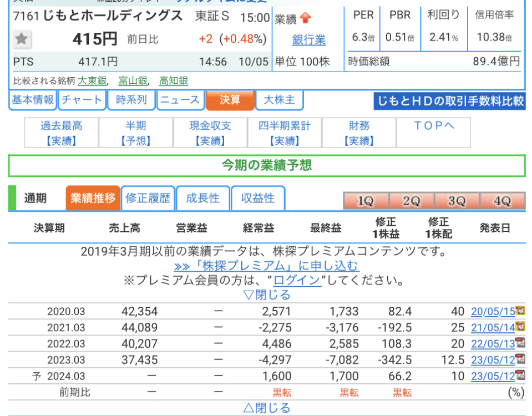Show the 収益性 tab
This screenshot has height=416, width=532.
click(258, 198)
